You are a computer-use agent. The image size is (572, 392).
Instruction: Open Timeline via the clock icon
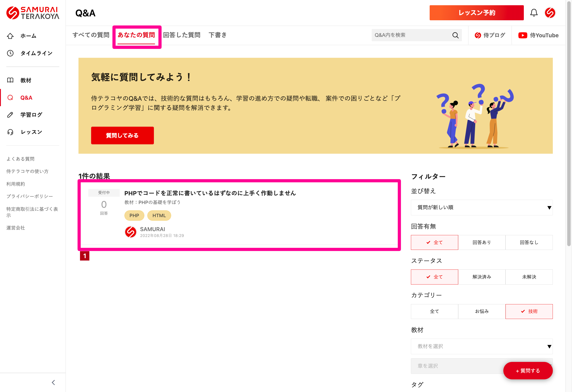coord(10,53)
